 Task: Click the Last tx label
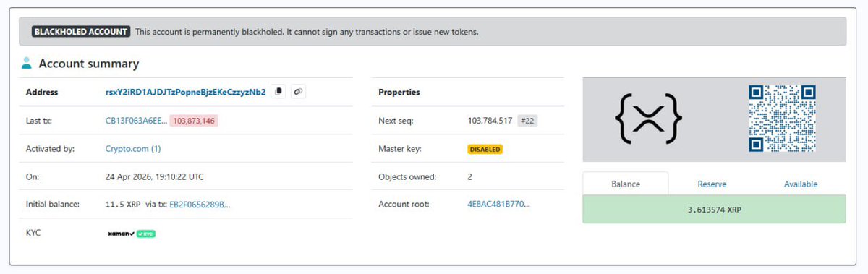click(39, 121)
